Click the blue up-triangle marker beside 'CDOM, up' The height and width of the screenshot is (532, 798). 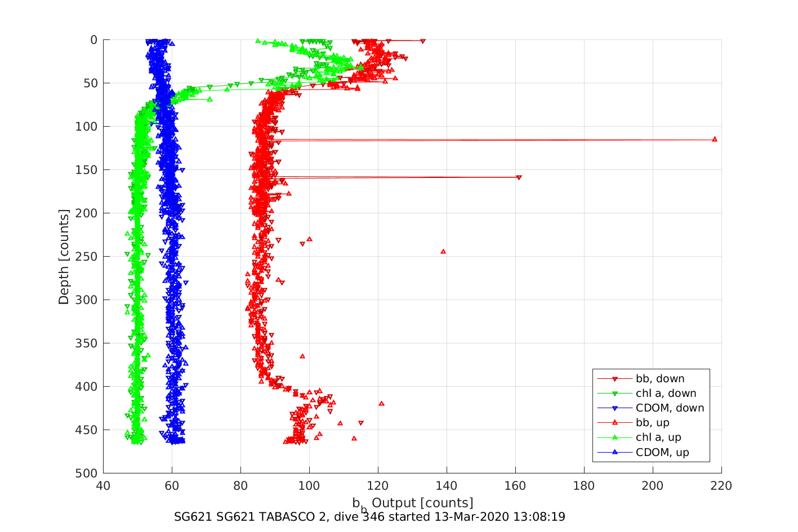[615, 451]
